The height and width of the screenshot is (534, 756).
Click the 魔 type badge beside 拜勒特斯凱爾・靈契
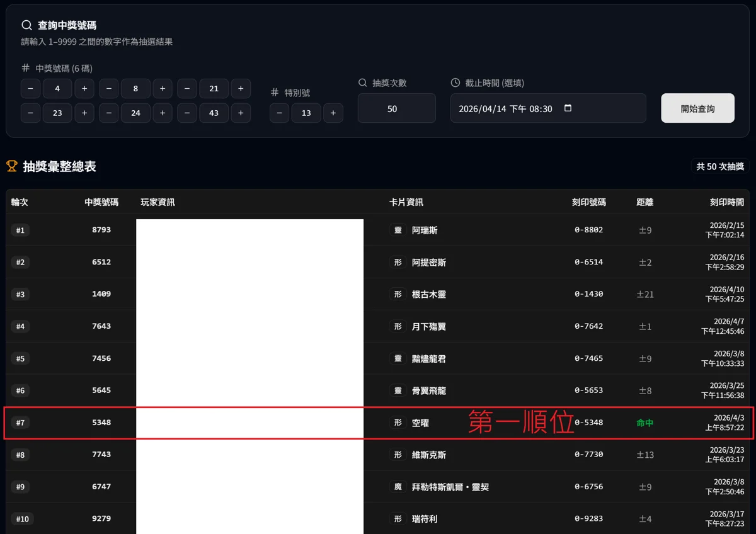(398, 487)
